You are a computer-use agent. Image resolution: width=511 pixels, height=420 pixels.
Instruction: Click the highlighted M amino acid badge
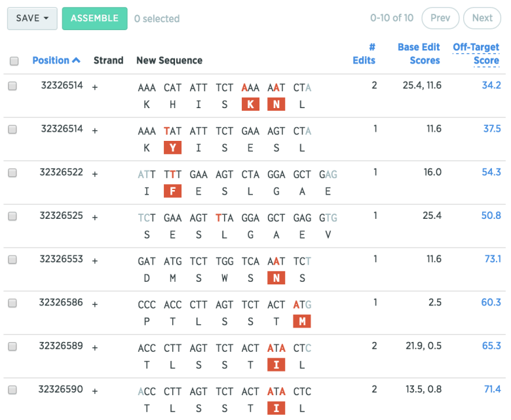(x=302, y=321)
